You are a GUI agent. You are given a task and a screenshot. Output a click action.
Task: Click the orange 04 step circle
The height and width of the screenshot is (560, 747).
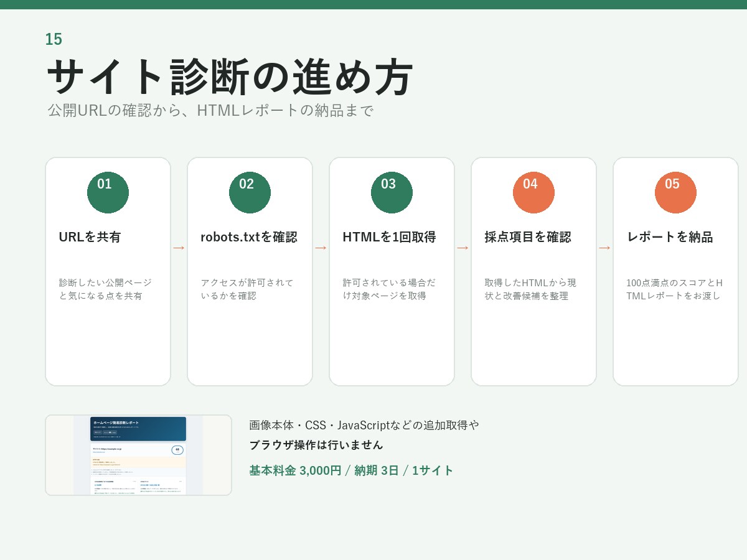(533, 192)
